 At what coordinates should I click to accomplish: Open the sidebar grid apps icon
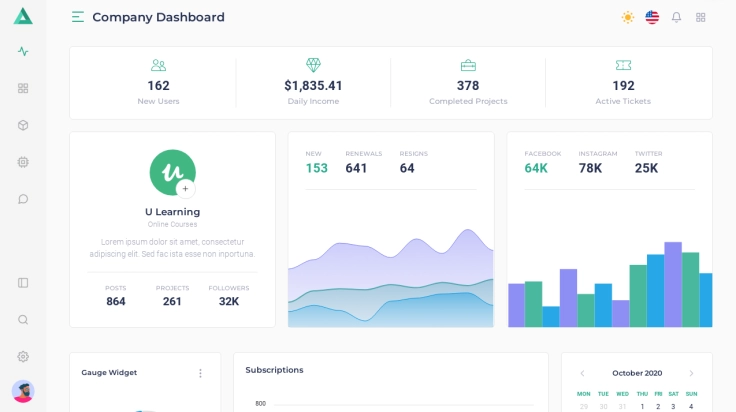point(23,88)
